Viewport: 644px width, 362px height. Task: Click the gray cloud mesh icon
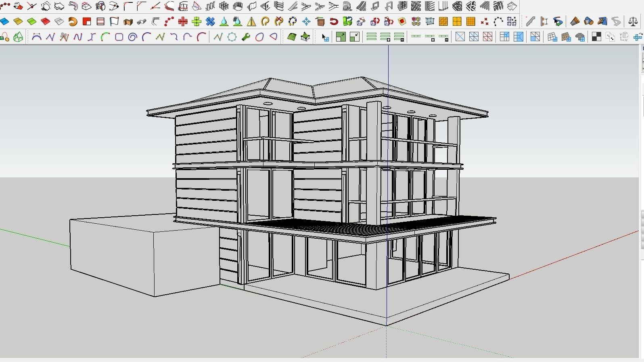click(580, 37)
